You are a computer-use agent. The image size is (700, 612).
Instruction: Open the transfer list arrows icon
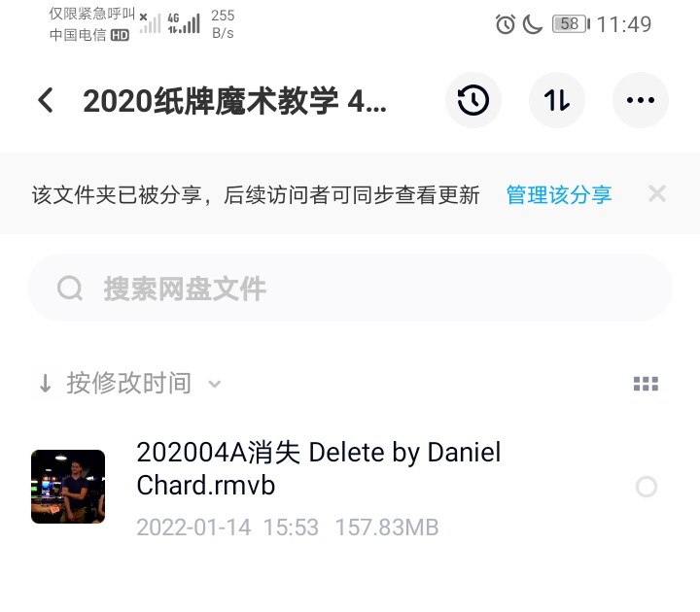[x=557, y=100]
